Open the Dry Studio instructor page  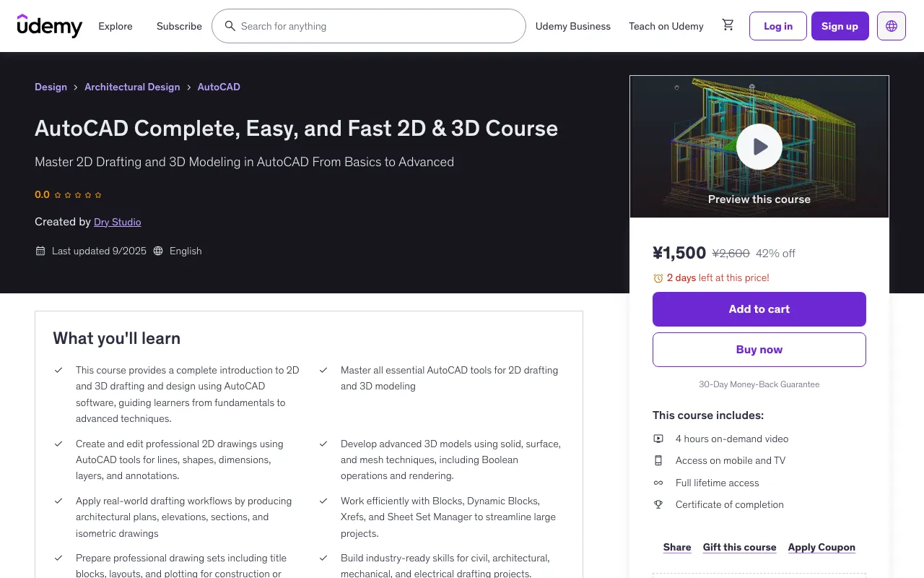[117, 222]
